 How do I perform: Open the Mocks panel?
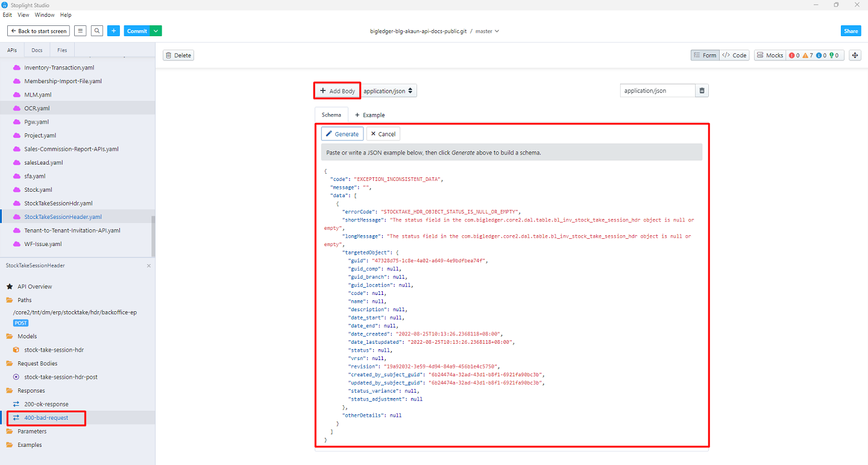pos(769,55)
